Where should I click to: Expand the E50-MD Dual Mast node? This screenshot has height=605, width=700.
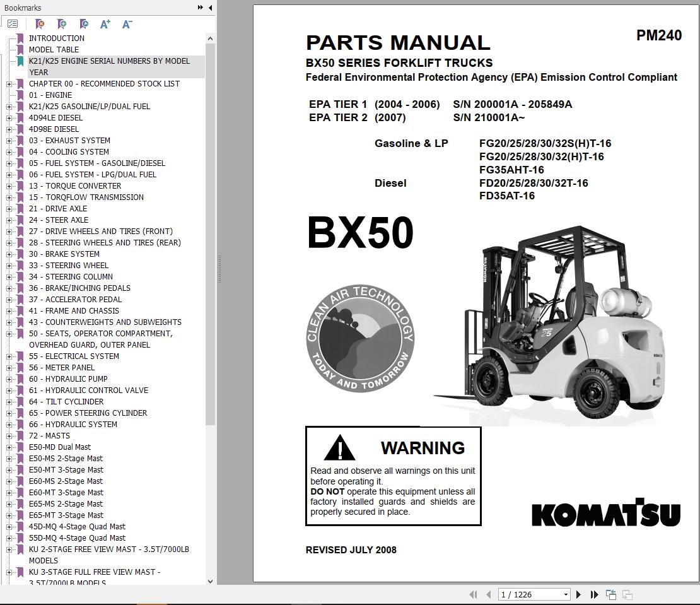(9, 447)
